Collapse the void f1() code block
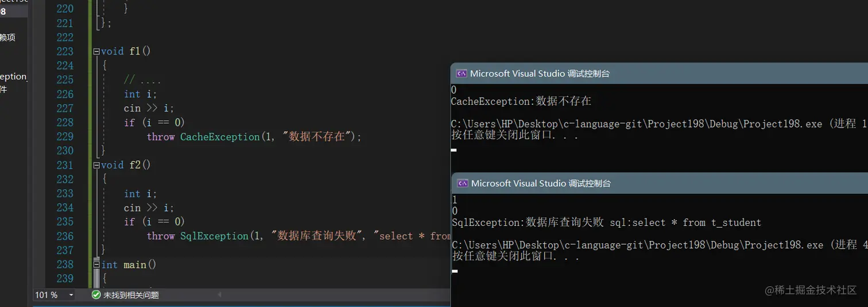The width and height of the screenshot is (868, 307). [96, 51]
